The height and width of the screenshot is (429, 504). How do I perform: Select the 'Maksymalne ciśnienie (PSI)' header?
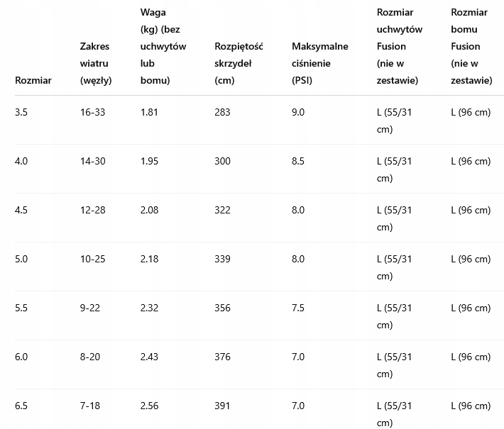(x=319, y=63)
